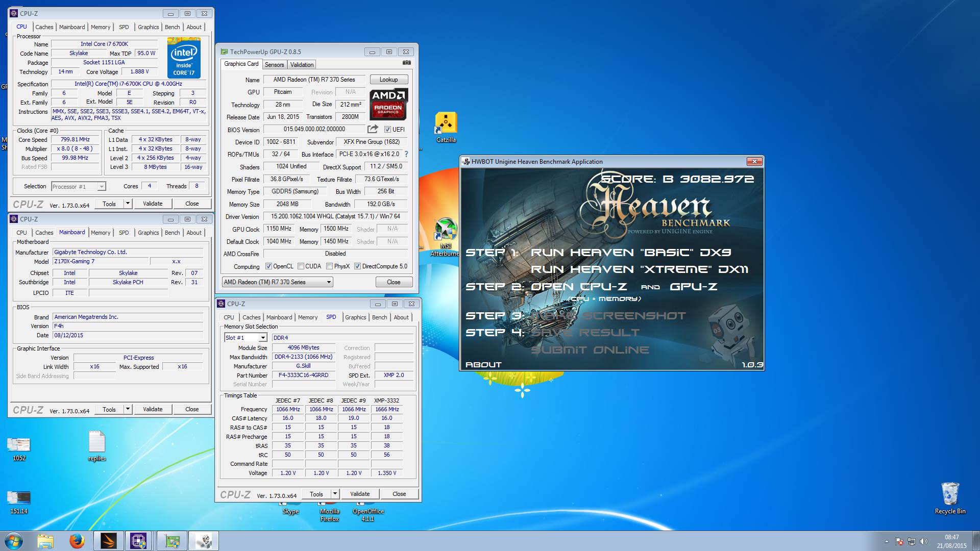Click the GPU-Z camera screenshot icon

[x=406, y=63]
